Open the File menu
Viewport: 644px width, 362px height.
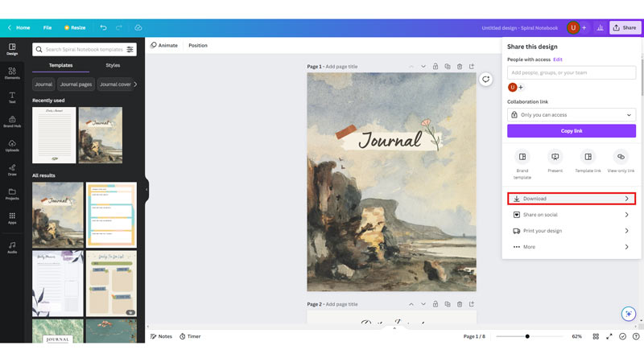[x=47, y=27]
